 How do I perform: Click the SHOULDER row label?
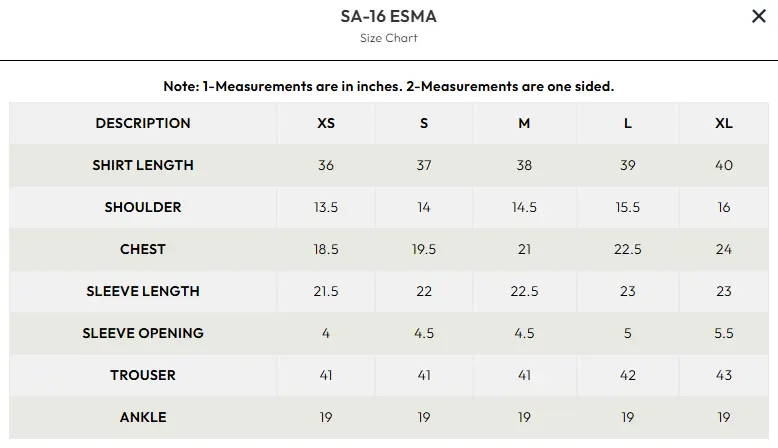click(143, 207)
